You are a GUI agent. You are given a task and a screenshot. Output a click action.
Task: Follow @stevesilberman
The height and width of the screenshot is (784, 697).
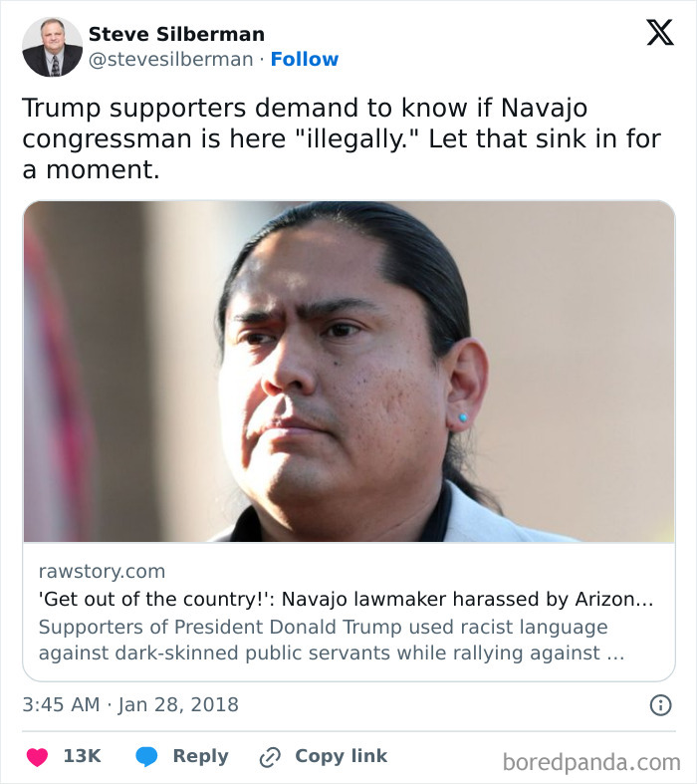pos(305,59)
